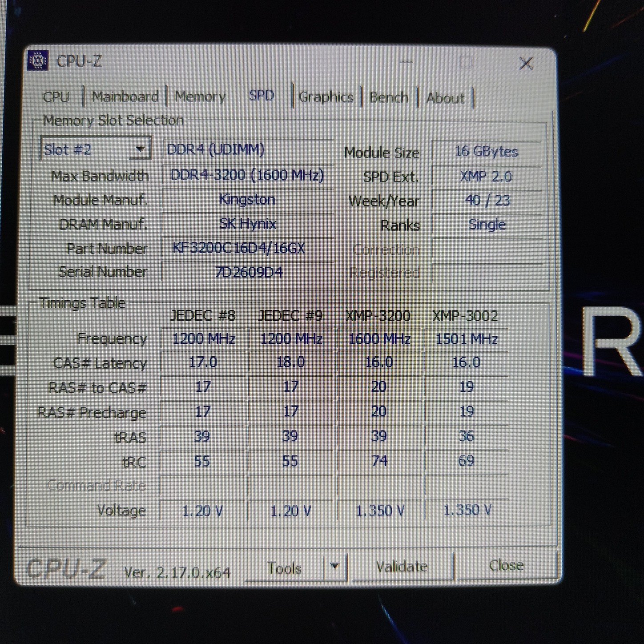Select the 1600 MHz frequency cell
The image size is (644, 644).
(x=379, y=339)
